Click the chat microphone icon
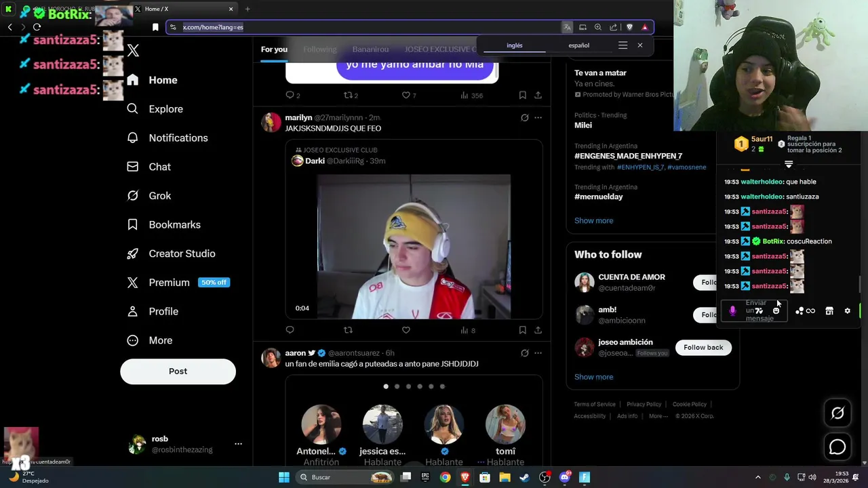 (x=732, y=311)
